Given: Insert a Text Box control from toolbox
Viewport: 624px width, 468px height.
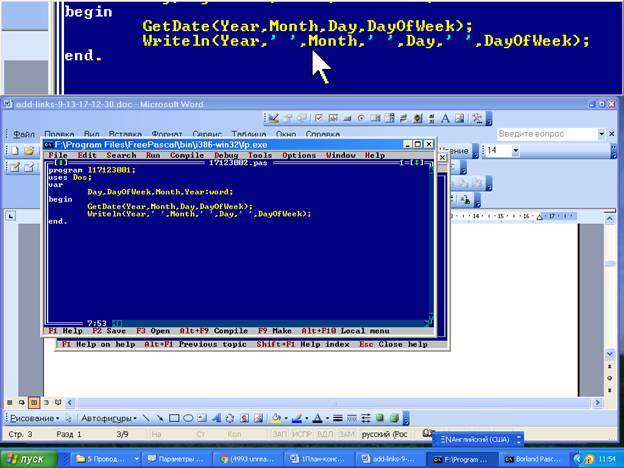Looking at the screenshot, I should (333, 118).
